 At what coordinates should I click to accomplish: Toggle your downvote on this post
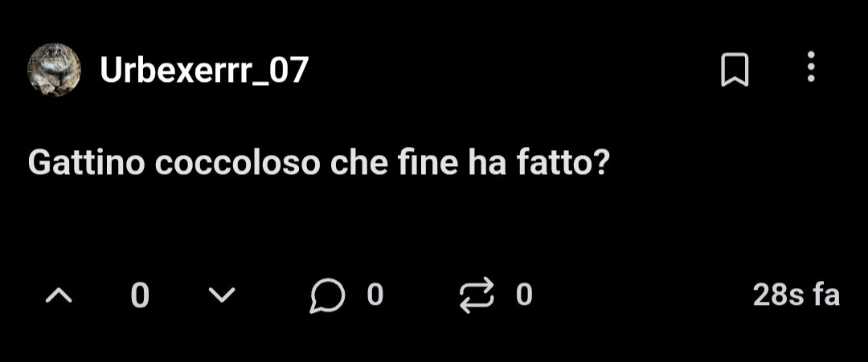[222, 295]
